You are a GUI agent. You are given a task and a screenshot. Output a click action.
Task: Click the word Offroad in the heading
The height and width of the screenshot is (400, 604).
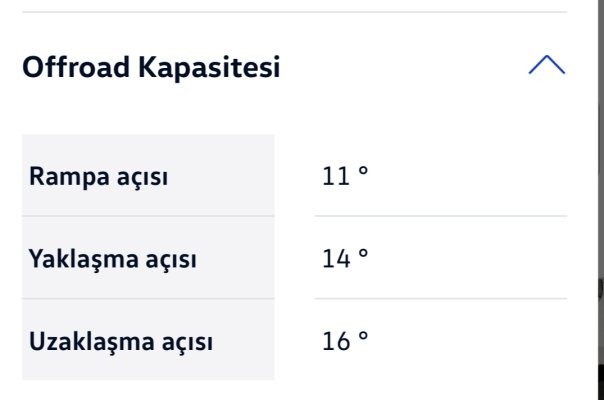pyautogui.click(x=76, y=67)
